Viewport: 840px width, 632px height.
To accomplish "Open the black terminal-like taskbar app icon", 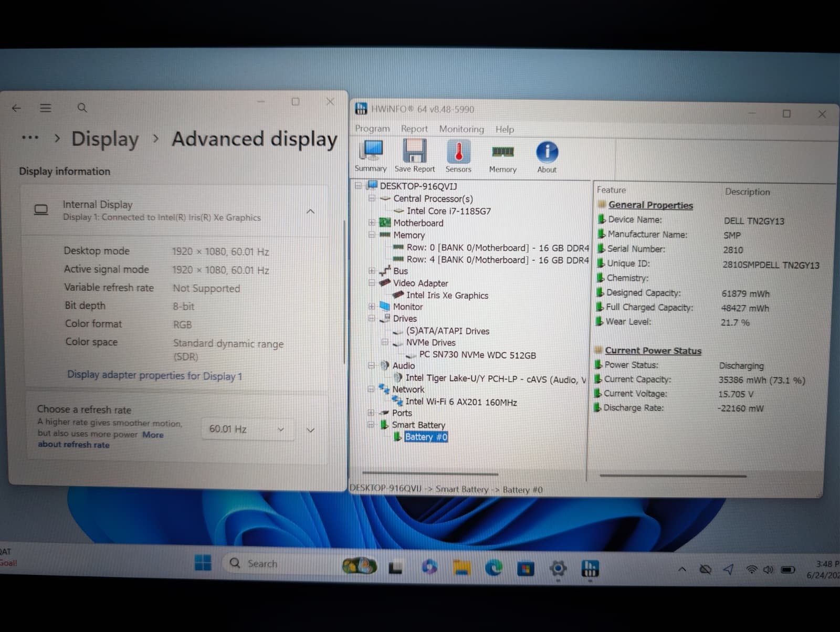I will click(x=395, y=567).
